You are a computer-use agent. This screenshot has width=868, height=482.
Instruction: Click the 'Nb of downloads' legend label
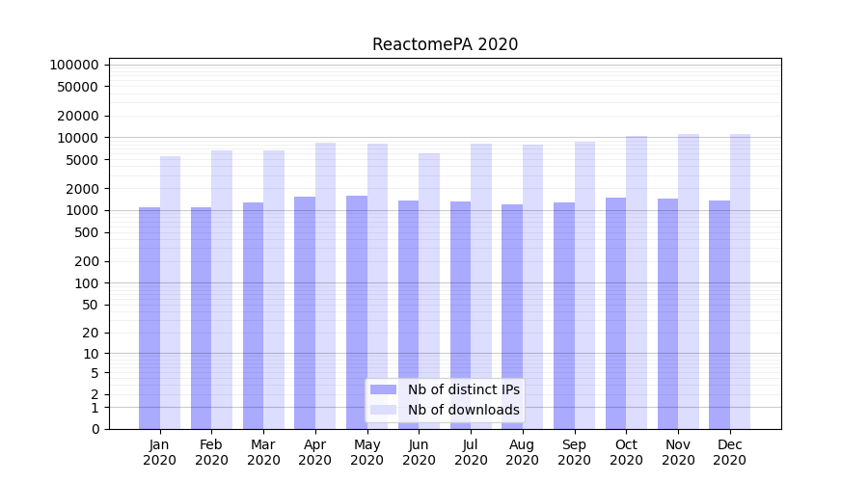[x=463, y=410]
